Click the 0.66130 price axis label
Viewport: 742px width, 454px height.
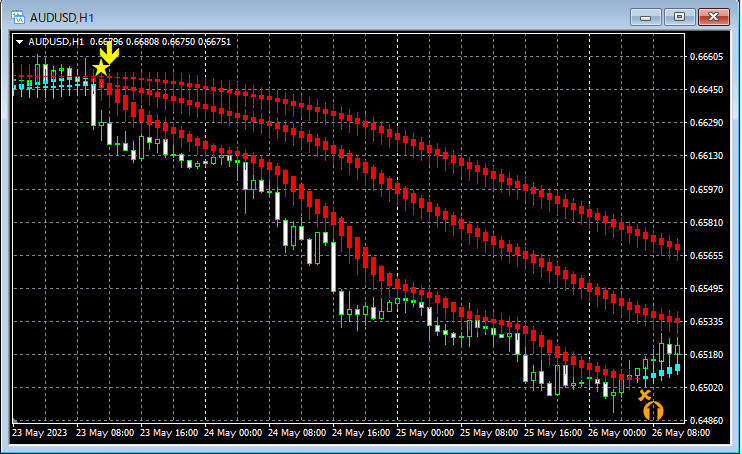(x=707, y=156)
